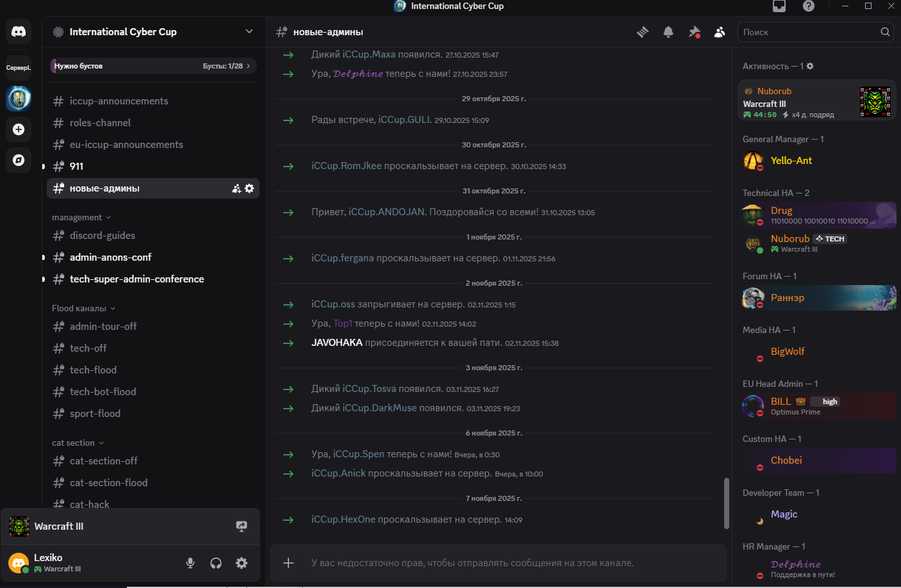Image resolution: width=901 pixels, height=588 pixels.
Task: Open admin-anons-conf channel
Action: (153, 257)
